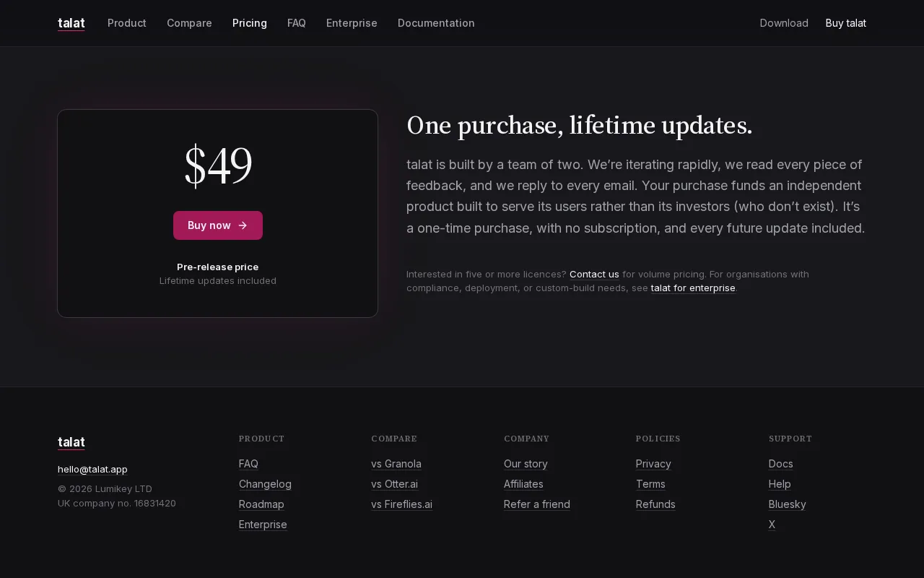Click the POLICIES footer column heading

click(658, 439)
